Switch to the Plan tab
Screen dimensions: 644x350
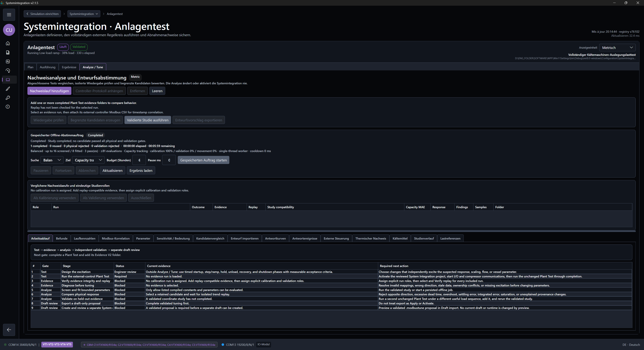(x=31, y=67)
